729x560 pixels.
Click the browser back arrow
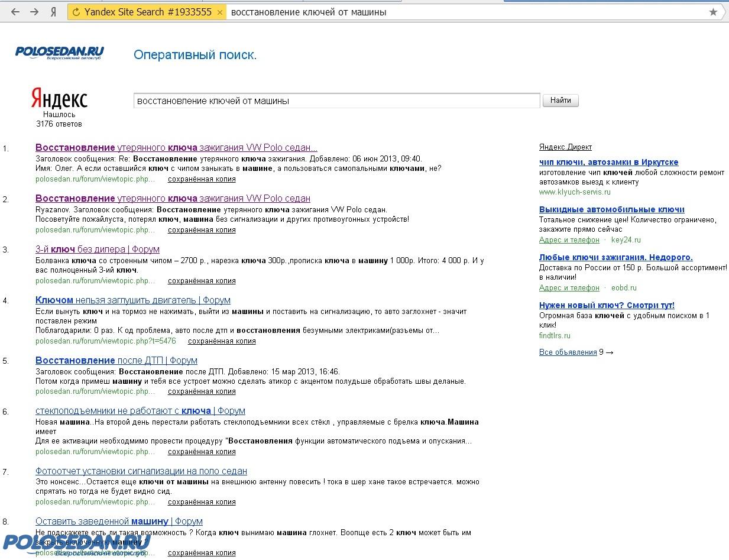(15, 12)
